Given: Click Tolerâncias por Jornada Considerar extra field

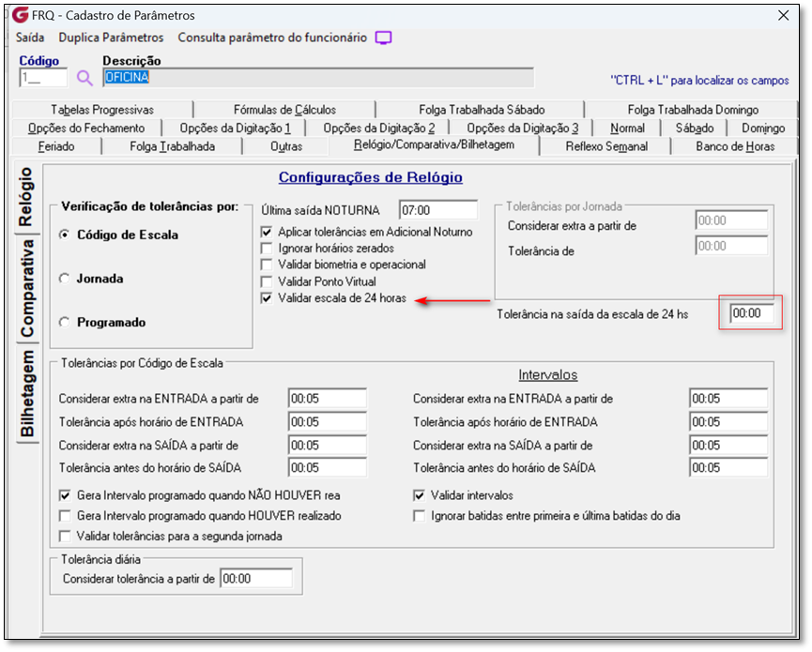Looking at the screenshot, I should (731, 220).
